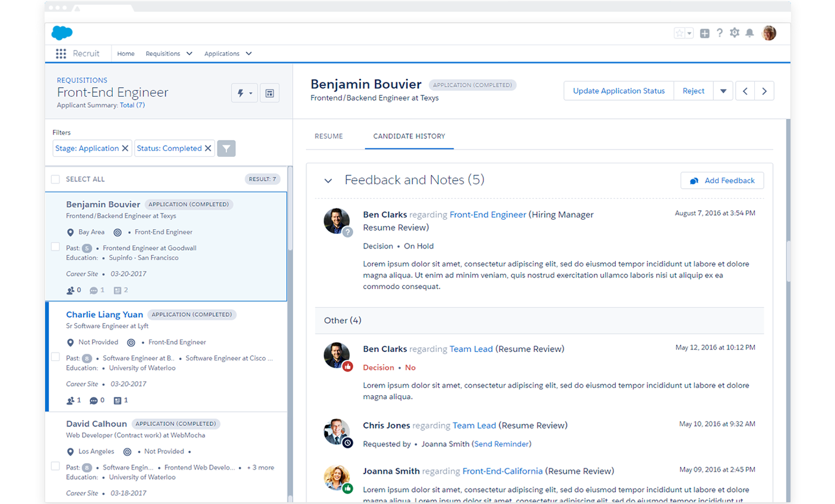The width and height of the screenshot is (835, 504).
Task: Click Charlie Liang Yuan's referrals people icon
Action: 70,401
